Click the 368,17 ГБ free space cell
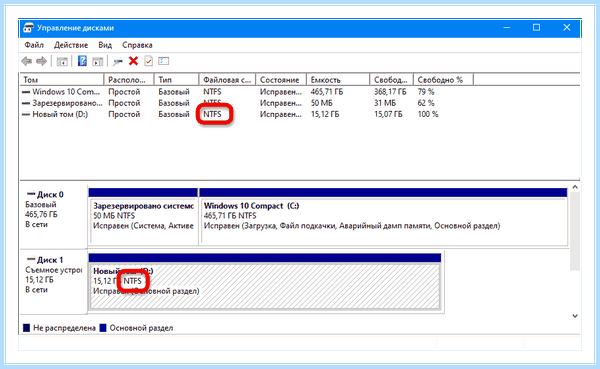 click(x=390, y=92)
